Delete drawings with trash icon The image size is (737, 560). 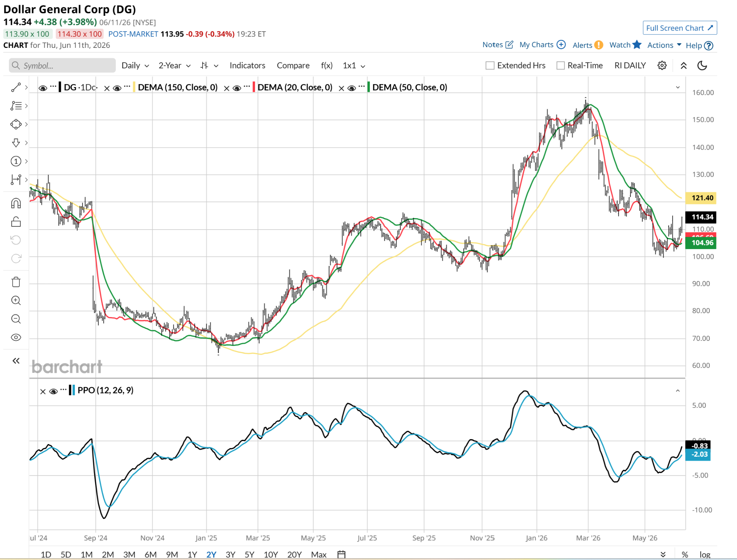click(x=16, y=282)
